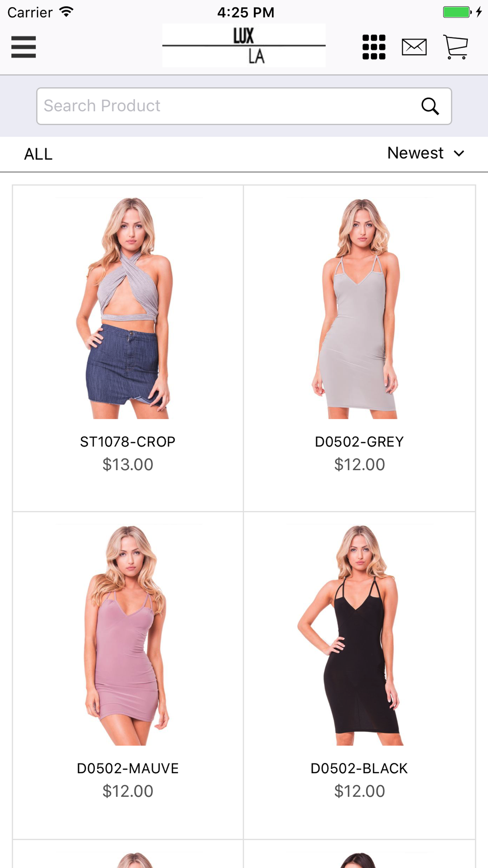The image size is (488, 868).
Task: Select the ALL category tab
Action: (38, 154)
